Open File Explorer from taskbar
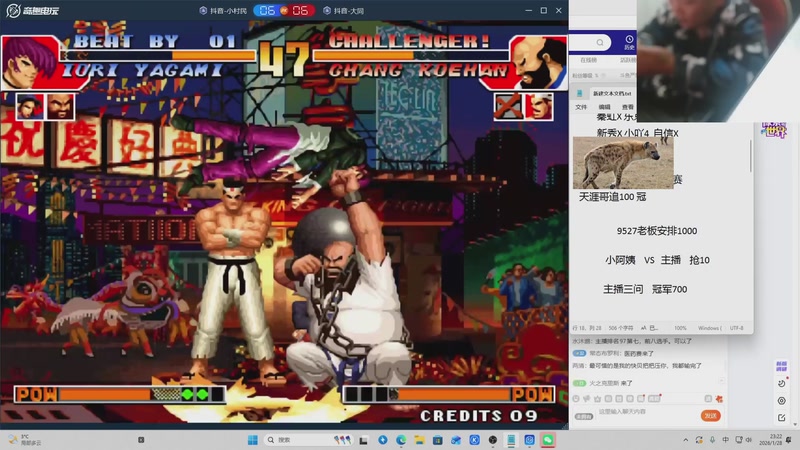This screenshot has width=800, height=450. 419,440
